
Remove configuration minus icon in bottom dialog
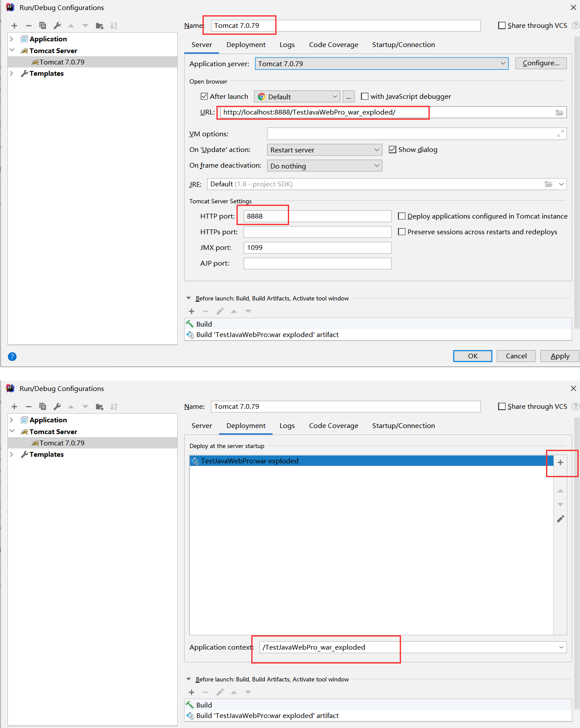(x=29, y=407)
